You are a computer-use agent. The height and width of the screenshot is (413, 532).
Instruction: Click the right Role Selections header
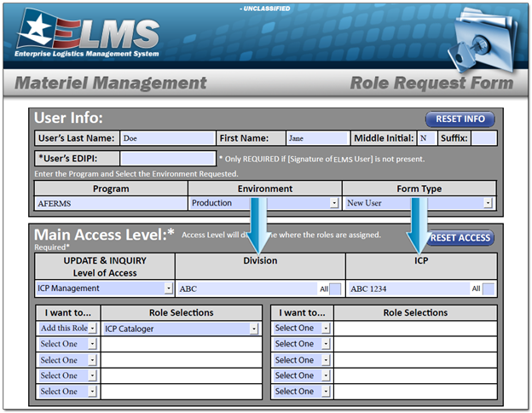point(415,312)
